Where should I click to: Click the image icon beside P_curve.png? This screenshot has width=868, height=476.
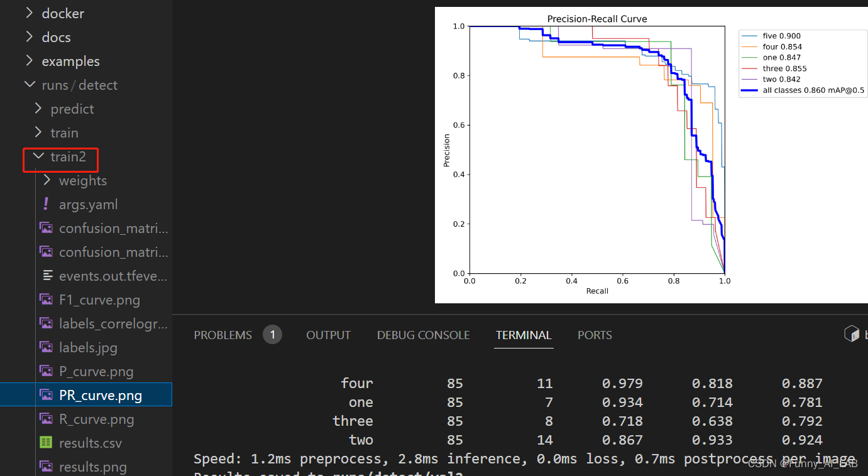tap(46, 371)
